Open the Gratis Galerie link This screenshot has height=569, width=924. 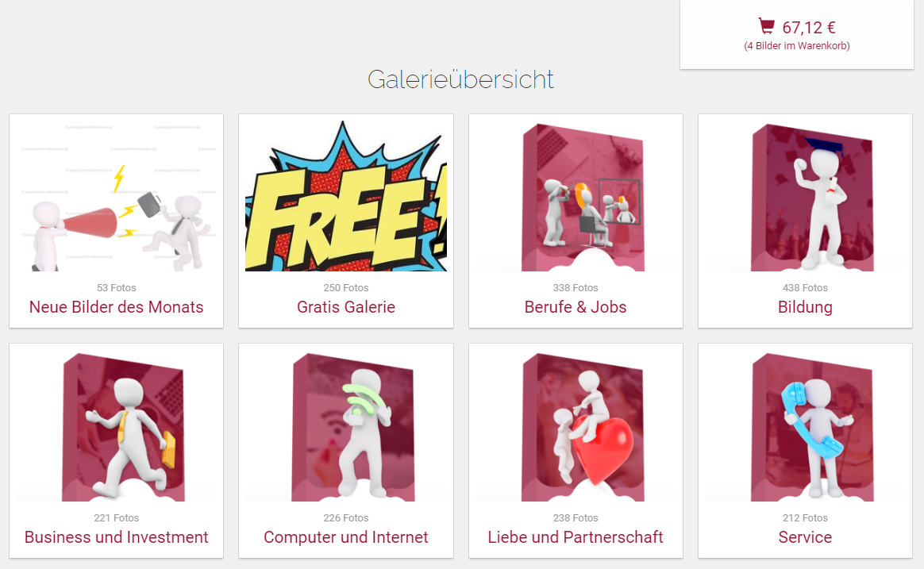tap(346, 307)
